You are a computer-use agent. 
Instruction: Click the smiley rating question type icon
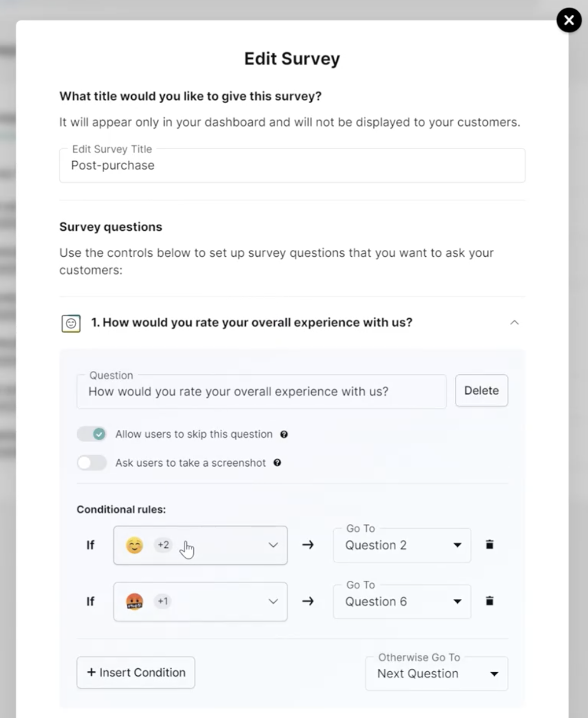[71, 323]
